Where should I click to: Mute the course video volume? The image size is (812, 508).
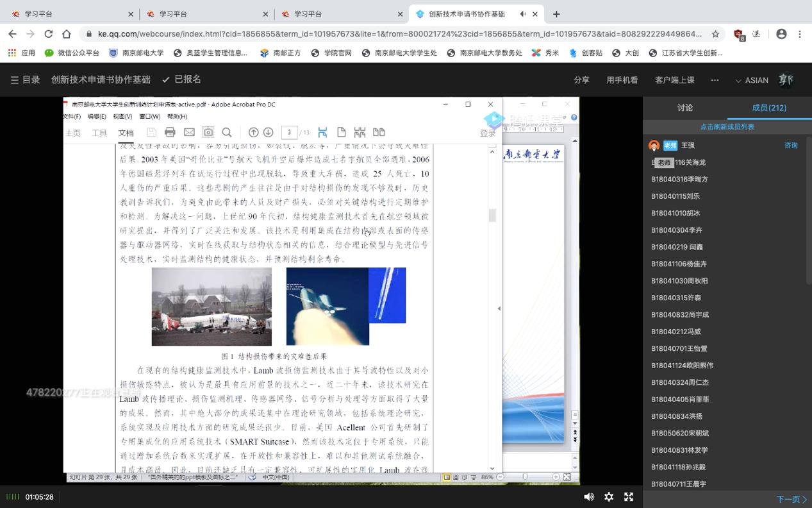(588, 496)
